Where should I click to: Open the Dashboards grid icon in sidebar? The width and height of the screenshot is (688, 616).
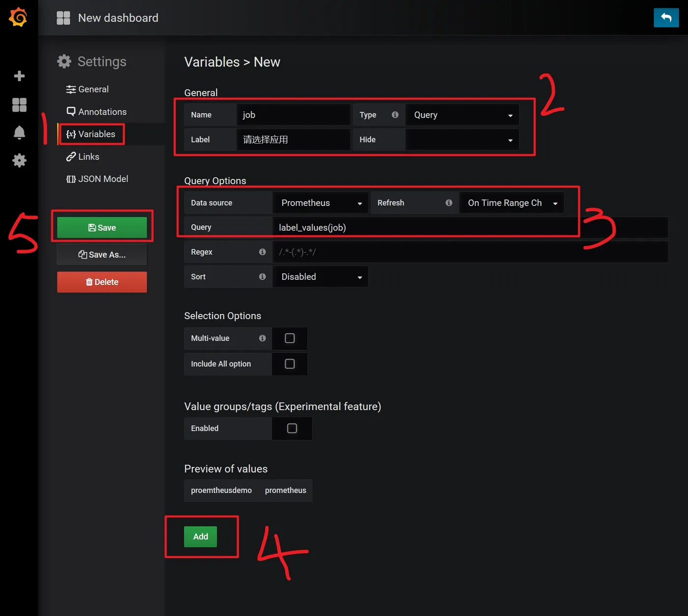tap(19, 105)
